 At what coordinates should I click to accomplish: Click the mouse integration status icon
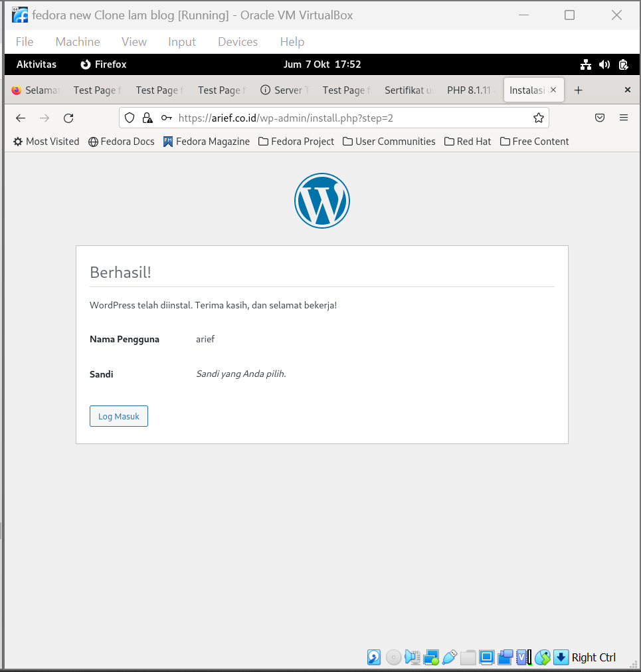tap(543, 657)
